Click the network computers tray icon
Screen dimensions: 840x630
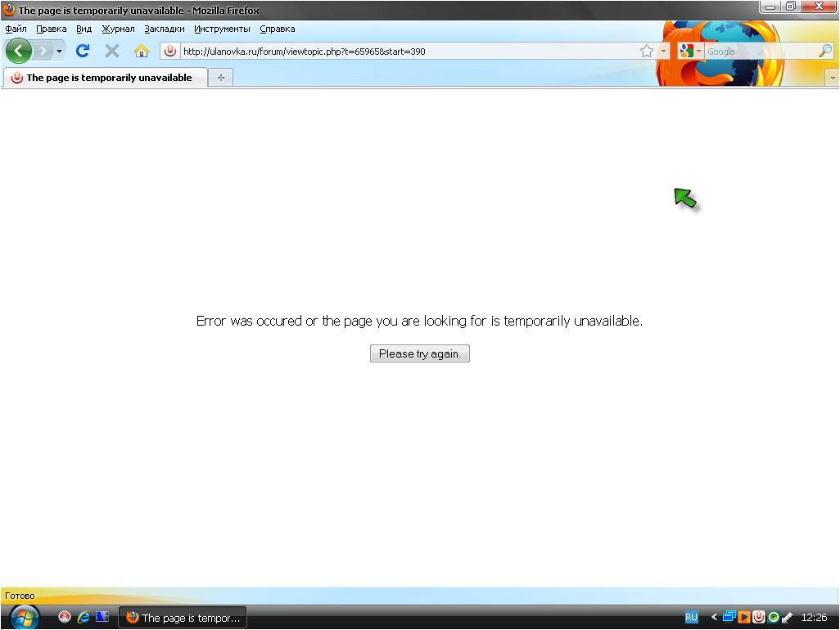729,617
